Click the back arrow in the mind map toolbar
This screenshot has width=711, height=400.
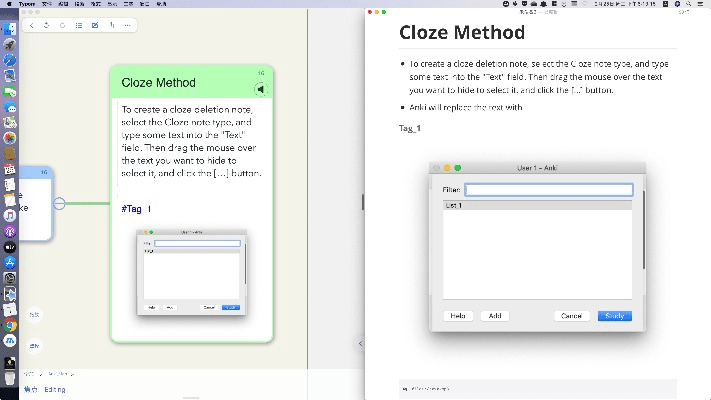[30, 25]
